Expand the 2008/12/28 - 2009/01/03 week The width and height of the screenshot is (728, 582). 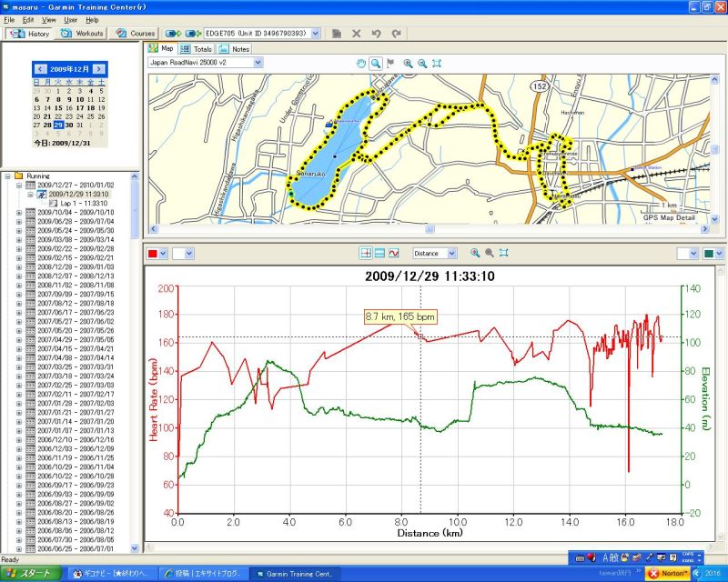19,266
